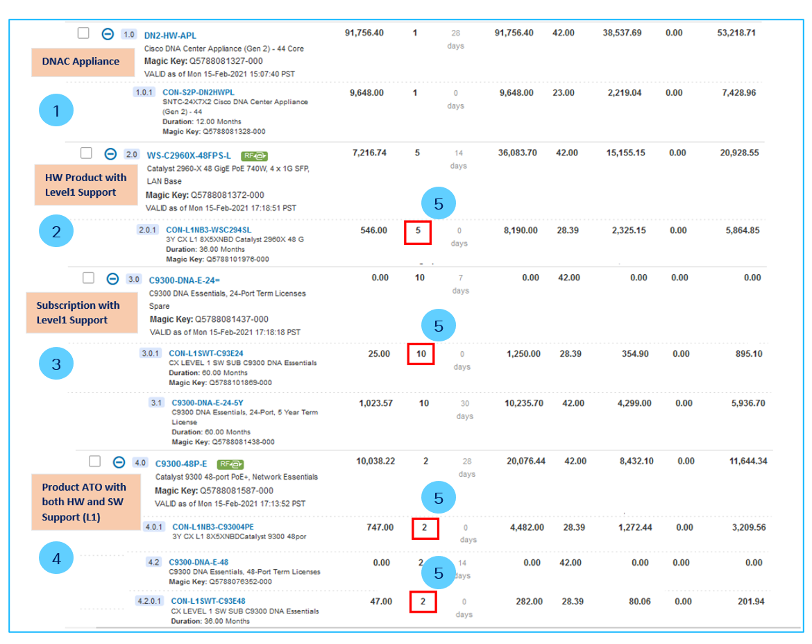
Task: Click the extended price 36,083.70
Action: tap(517, 153)
